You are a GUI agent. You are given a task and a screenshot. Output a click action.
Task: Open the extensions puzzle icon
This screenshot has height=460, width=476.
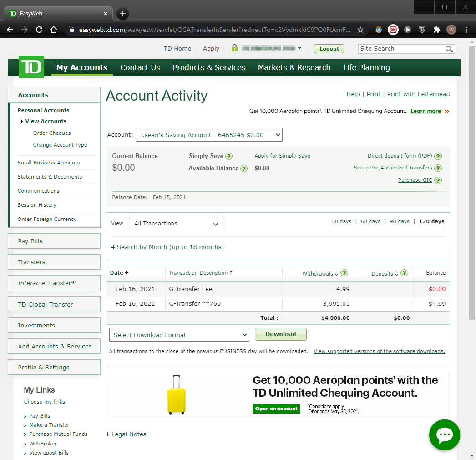coord(436,30)
